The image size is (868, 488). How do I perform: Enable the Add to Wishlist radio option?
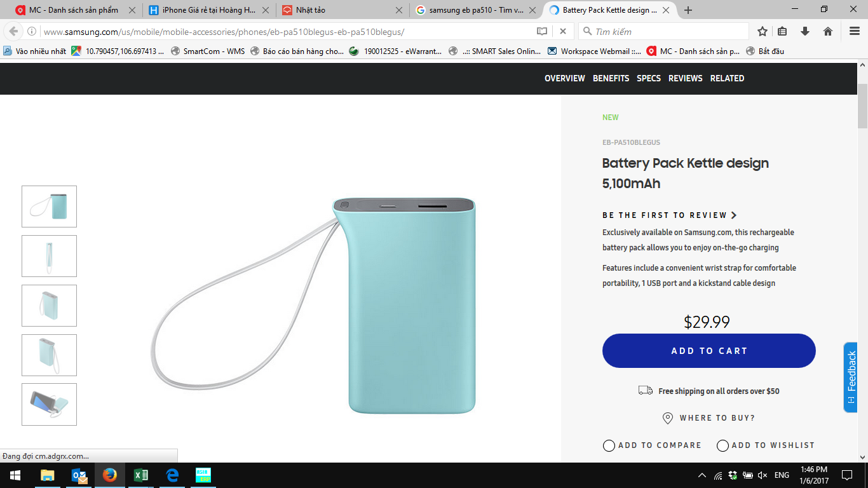(x=722, y=445)
